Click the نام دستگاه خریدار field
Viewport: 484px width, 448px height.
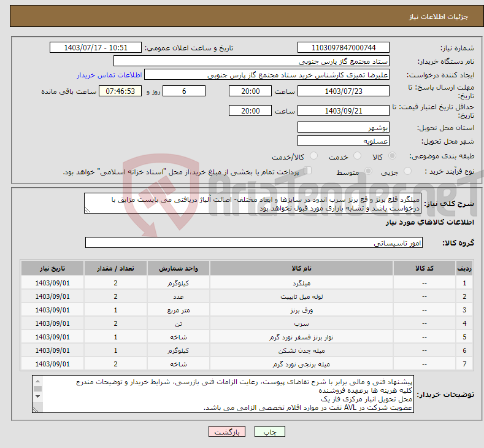point(252,61)
